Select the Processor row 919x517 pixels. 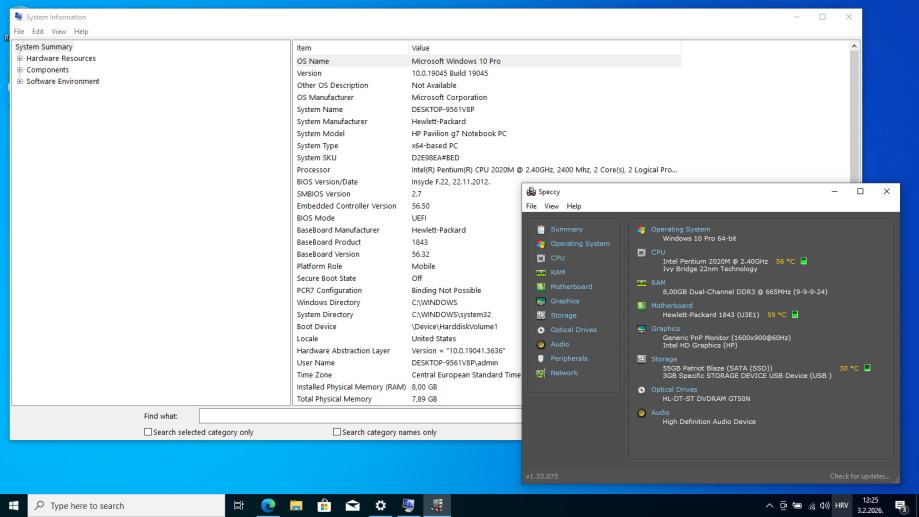point(486,170)
